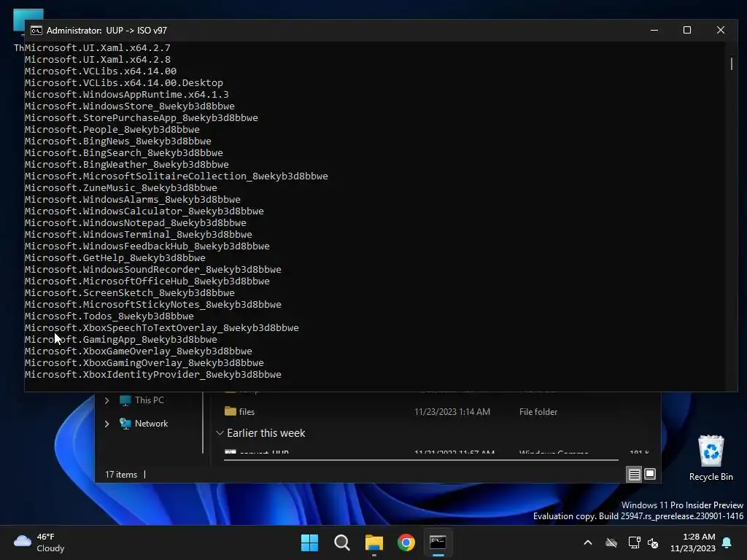Select the Recycle Bin desktop icon
The width and height of the screenshot is (747, 560).
(x=711, y=458)
